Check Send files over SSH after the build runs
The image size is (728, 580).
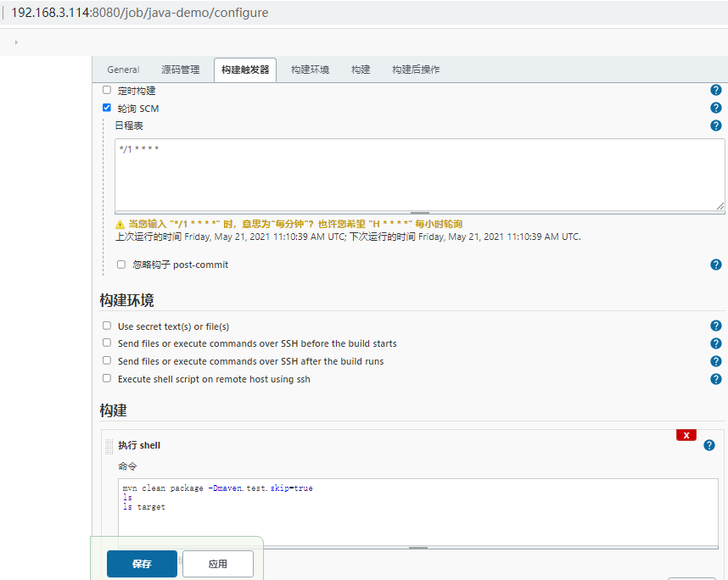point(107,360)
